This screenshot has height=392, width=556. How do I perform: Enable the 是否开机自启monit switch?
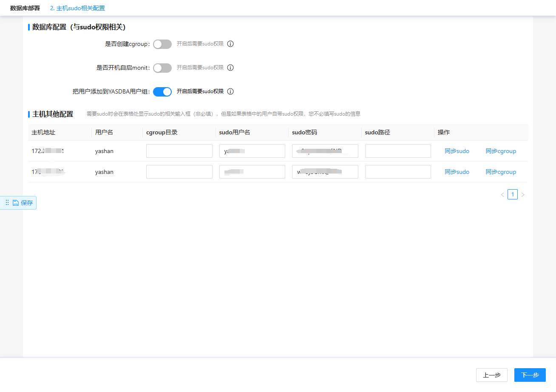[x=162, y=68]
